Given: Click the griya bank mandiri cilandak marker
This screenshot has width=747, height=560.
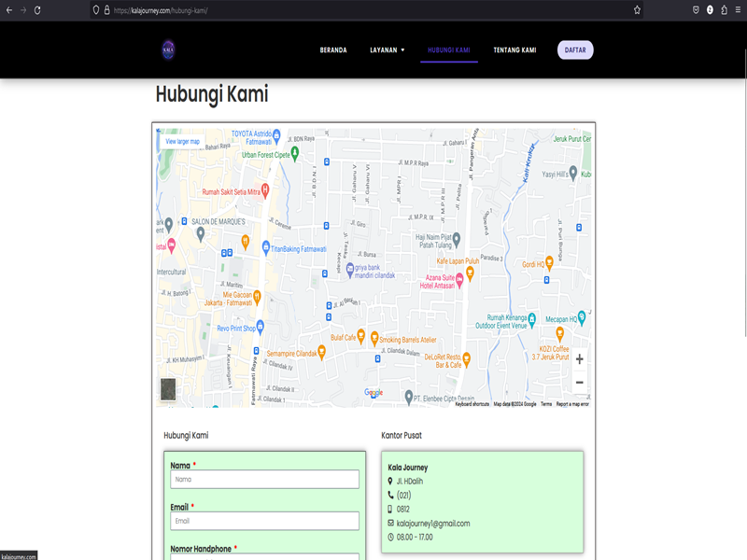Looking at the screenshot, I should (x=350, y=270).
